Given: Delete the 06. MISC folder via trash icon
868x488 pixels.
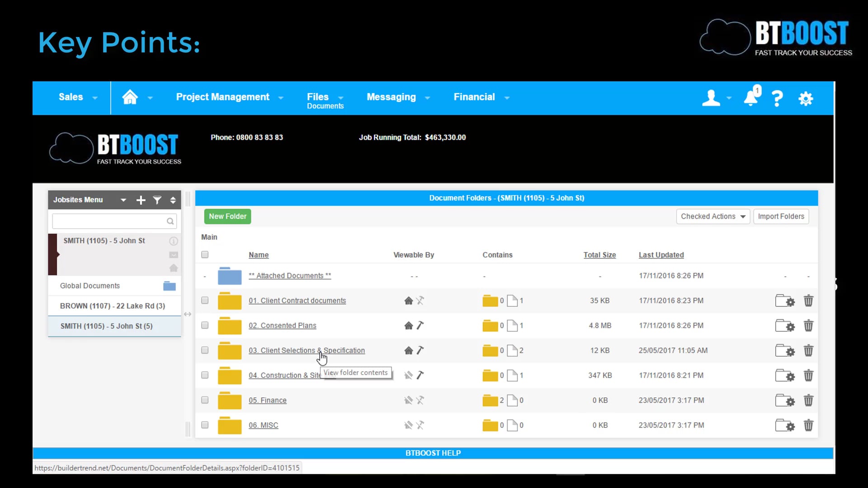Looking at the screenshot, I should click(x=808, y=425).
